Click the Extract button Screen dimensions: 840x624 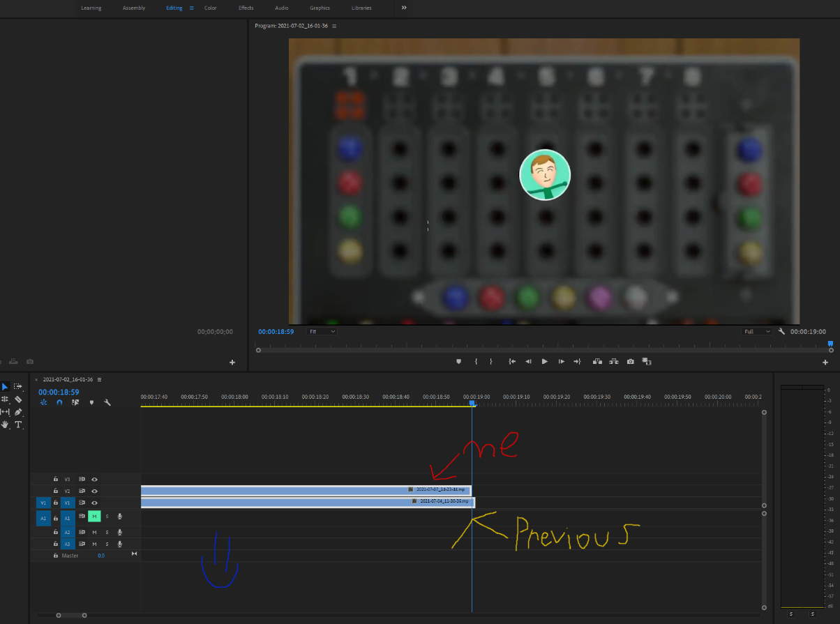[614, 361]
